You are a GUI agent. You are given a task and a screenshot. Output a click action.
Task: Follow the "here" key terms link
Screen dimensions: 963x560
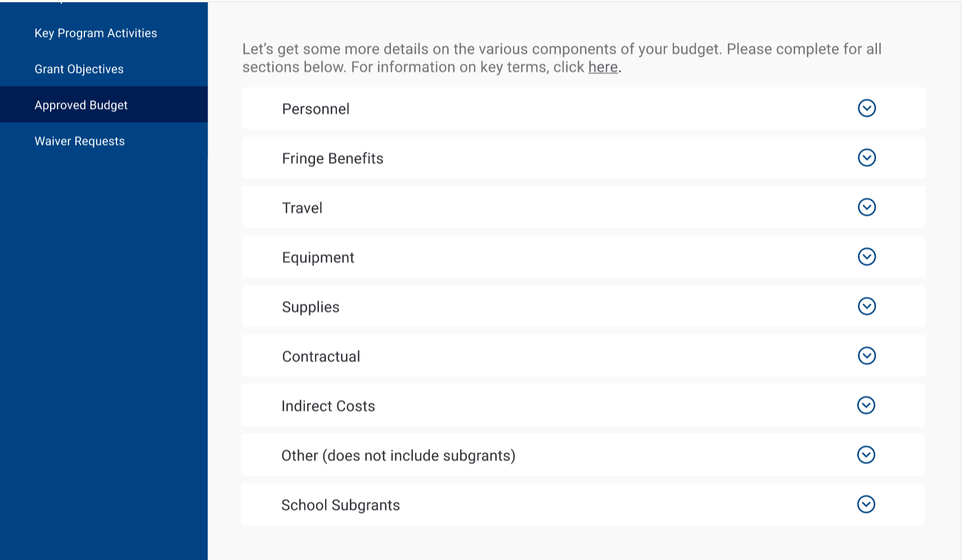(x=603, y=67)
